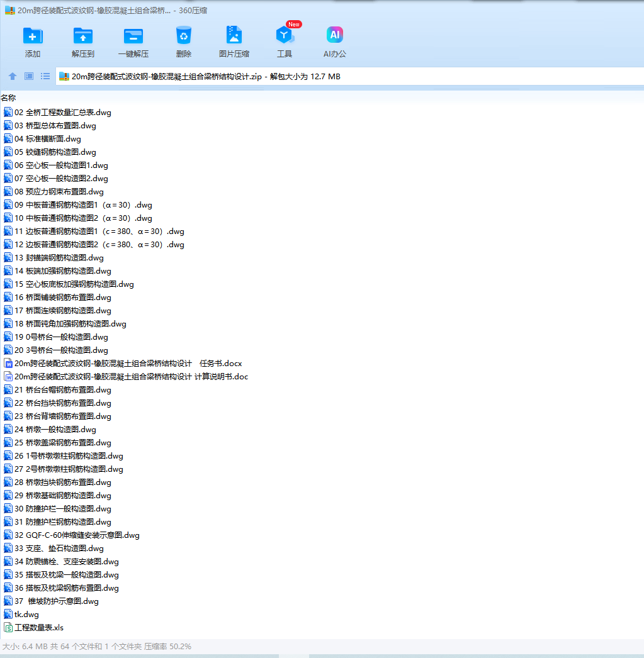Viewport: 644px width, 658px height.
Task: Click the Word icon of 任务书.docx
Action: coord(8,364)
